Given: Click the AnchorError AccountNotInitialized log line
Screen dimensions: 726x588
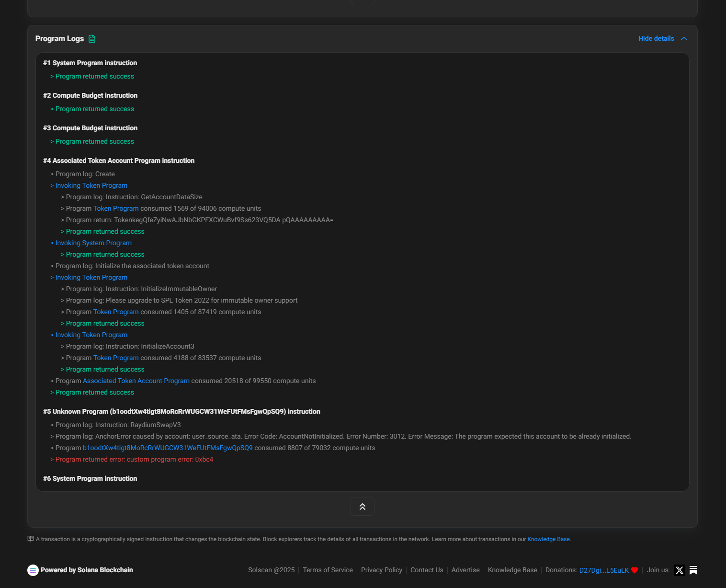Looking at the screenshot, I should coord(341,436).
